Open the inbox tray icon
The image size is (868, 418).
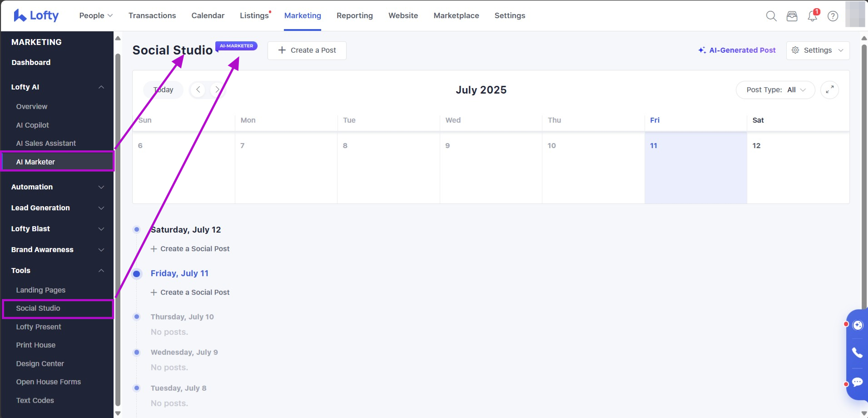[x=792, y=16]
